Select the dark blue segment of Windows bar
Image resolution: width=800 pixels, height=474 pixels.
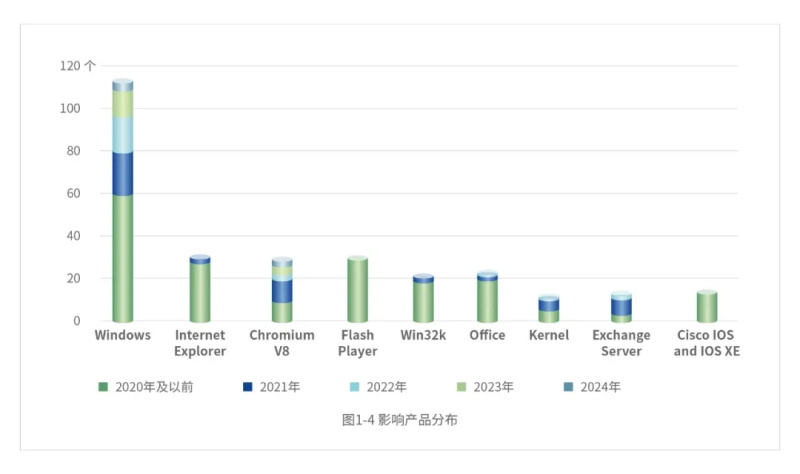pos(123,174)
